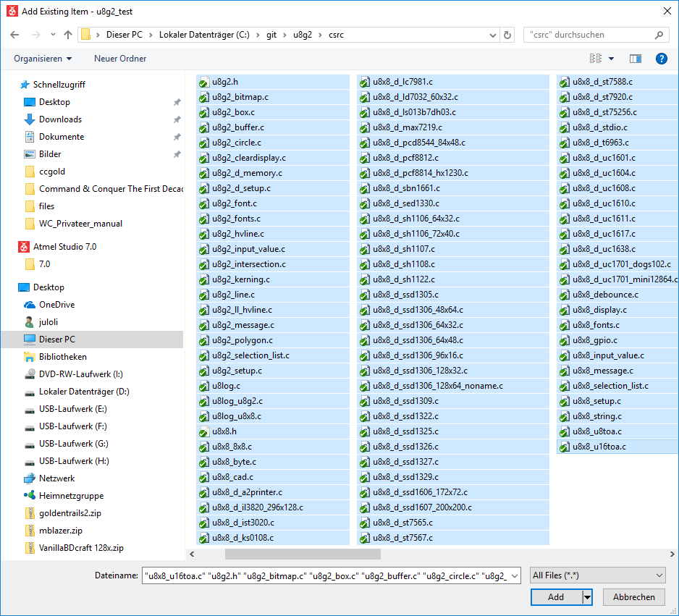679x616 pixels.
Task: Expand the Add button split arrow
Action: click(x=587, y=597)
